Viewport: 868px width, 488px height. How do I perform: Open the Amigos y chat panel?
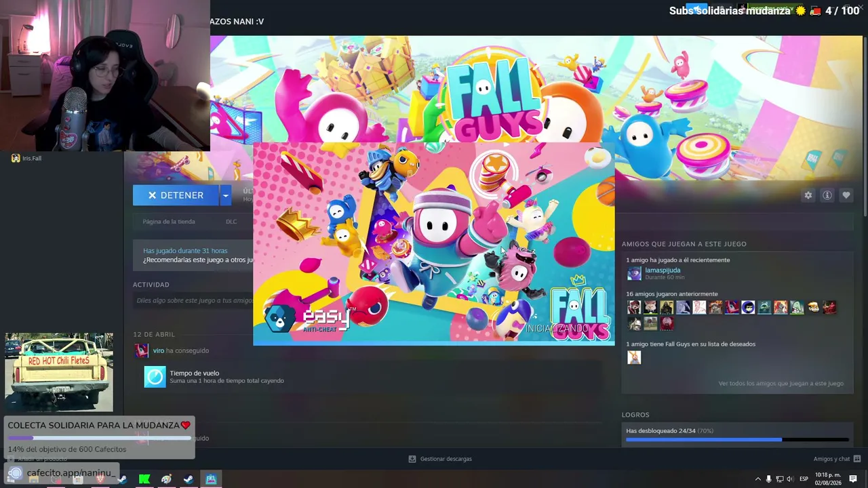[x=837, y=459]
